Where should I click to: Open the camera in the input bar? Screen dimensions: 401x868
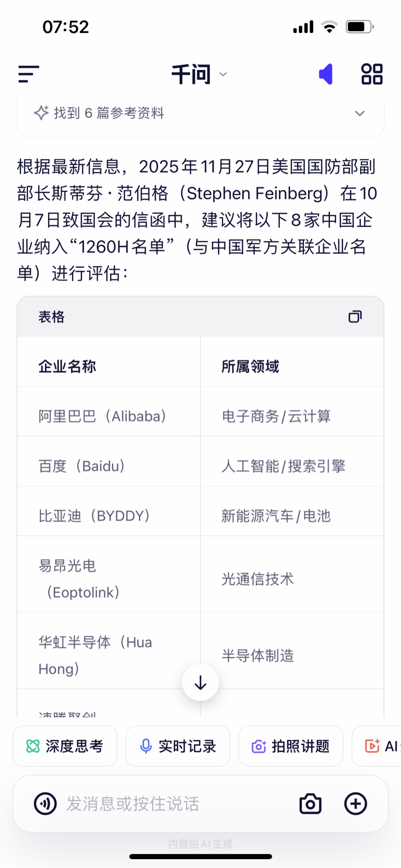(x=310, y=804)
